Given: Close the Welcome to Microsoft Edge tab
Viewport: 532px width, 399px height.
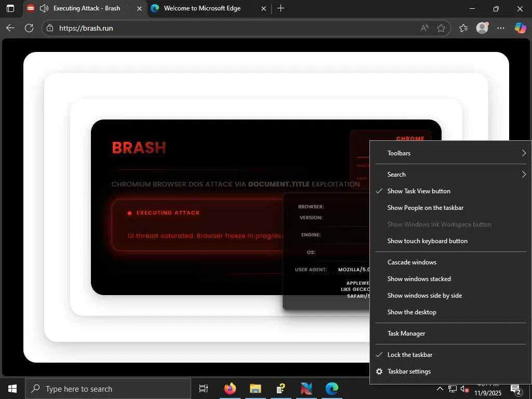Looking at the screenshot, I should point(263,8).
